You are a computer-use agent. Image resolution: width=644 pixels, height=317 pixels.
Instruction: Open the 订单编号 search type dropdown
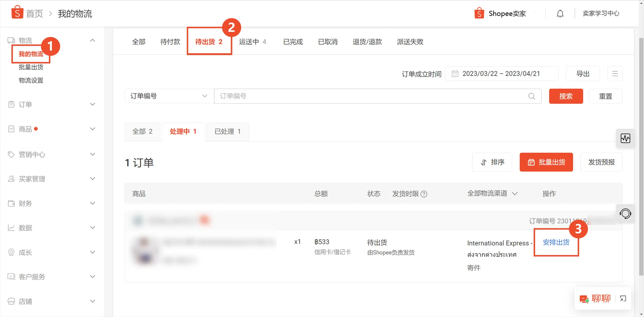[x=169, y=96]
